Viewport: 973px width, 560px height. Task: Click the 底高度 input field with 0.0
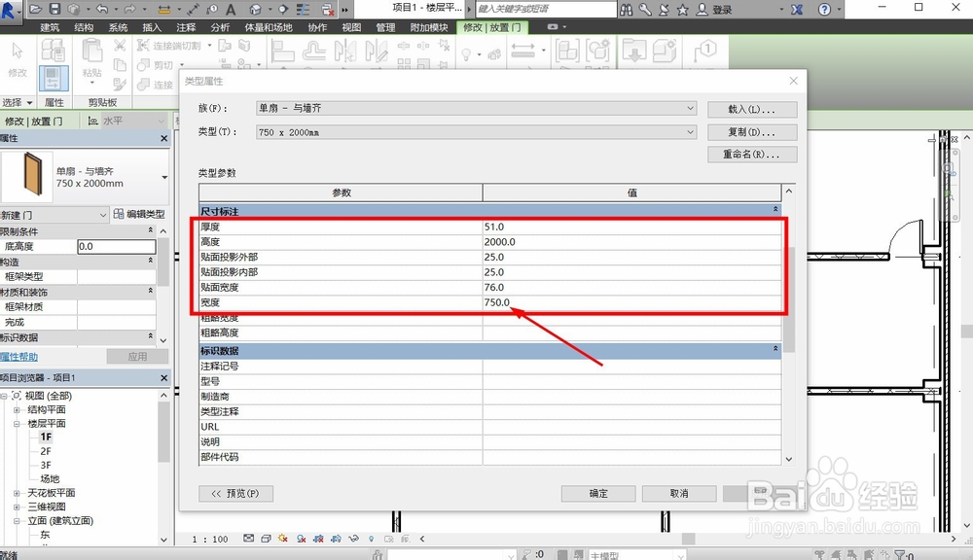(117, 246)
